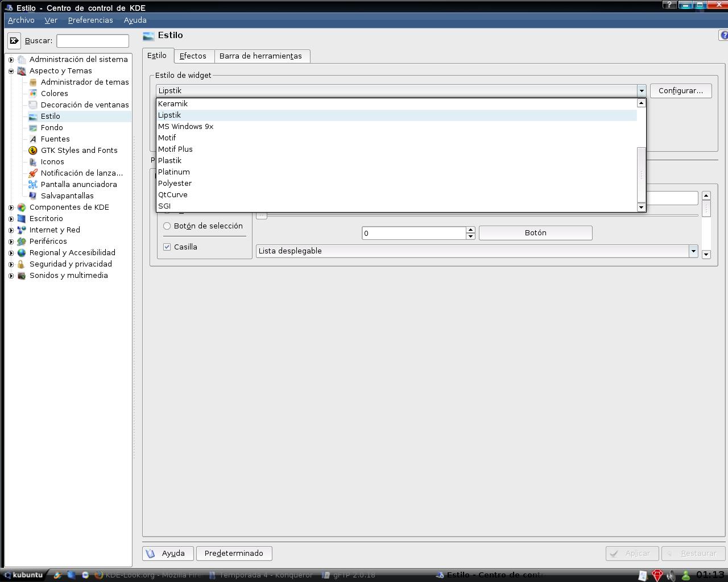Expand Regional y Accesibilidad node
The image size is (728, 582).
[x=11, y=253]
